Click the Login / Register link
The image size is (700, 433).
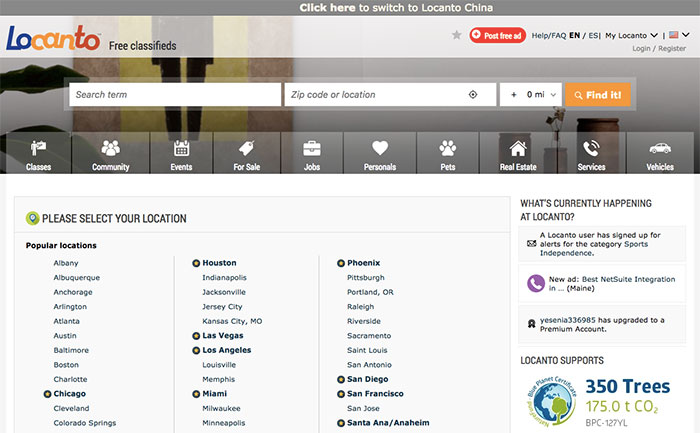click(659, 48)
